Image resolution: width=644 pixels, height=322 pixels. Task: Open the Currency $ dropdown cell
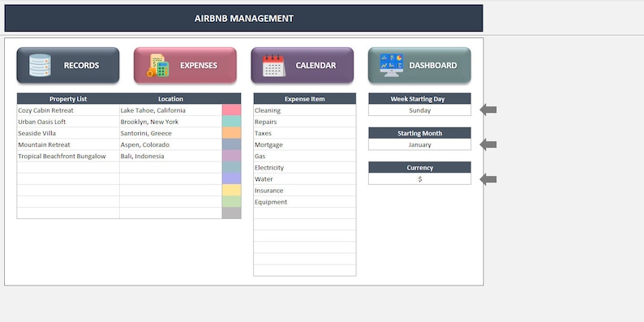(420, 179)
